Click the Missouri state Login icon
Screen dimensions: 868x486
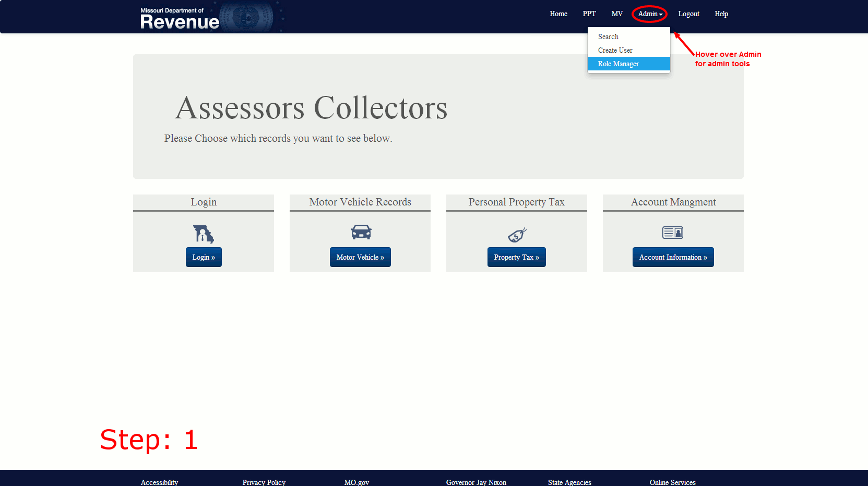tap(204, 234)
